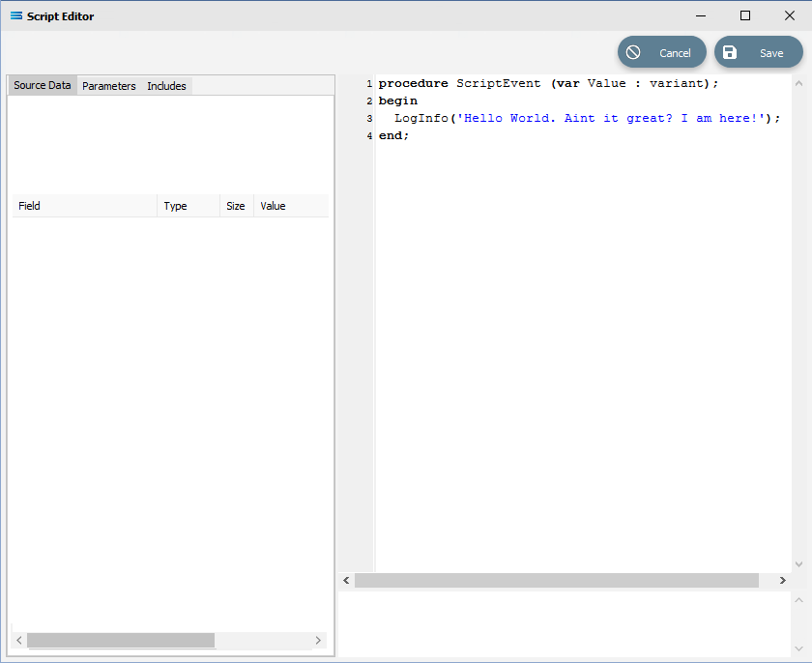This screenshot has width=812, height=663.
Task: Click the code editor scroll down arrow
Action: [x=798, y=564]
